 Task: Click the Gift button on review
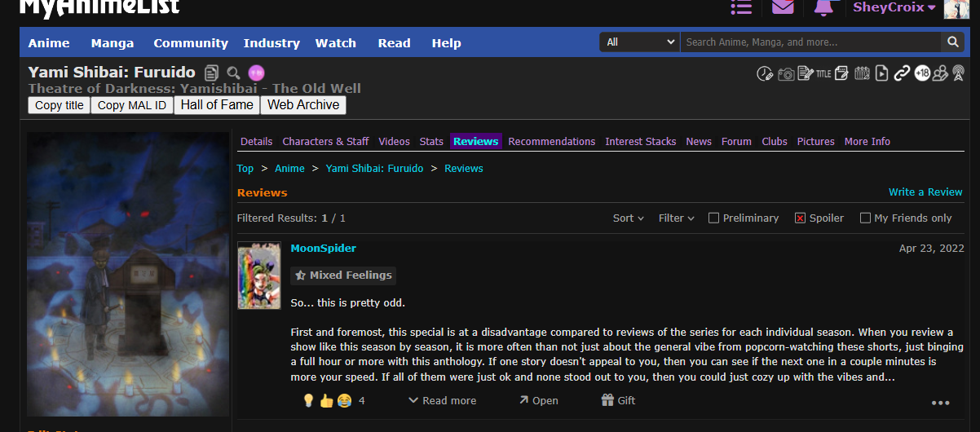point(618,401)
